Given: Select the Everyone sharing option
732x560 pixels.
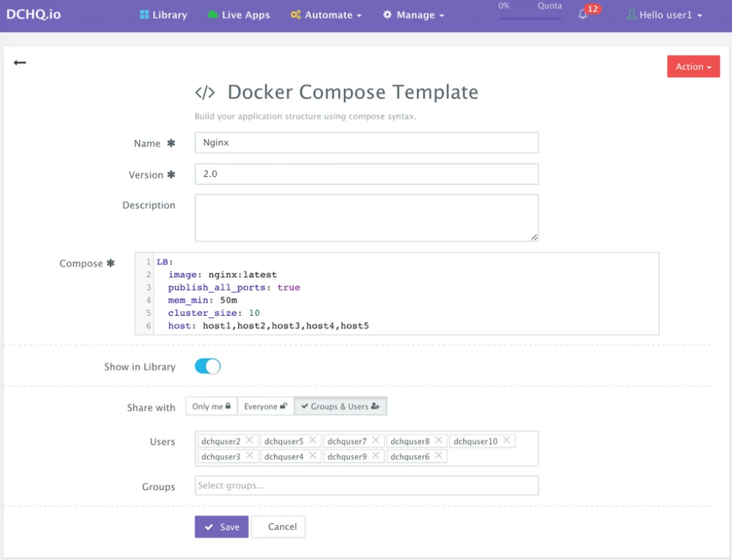Looking at the screenshot, I should 266,406.
